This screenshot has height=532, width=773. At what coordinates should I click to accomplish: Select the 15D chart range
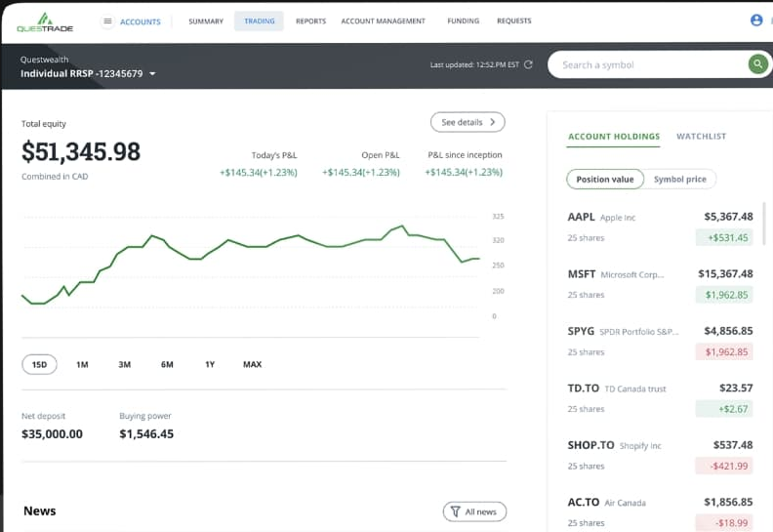coord(39,365)
